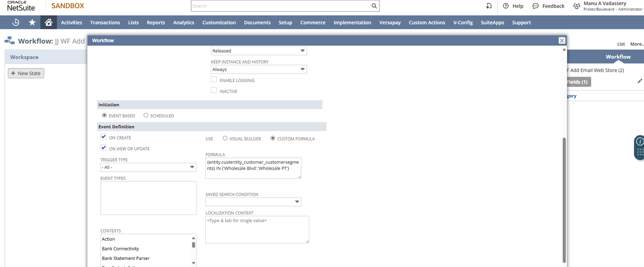Open the Keep Instance and History dropdown

(259, 70)
